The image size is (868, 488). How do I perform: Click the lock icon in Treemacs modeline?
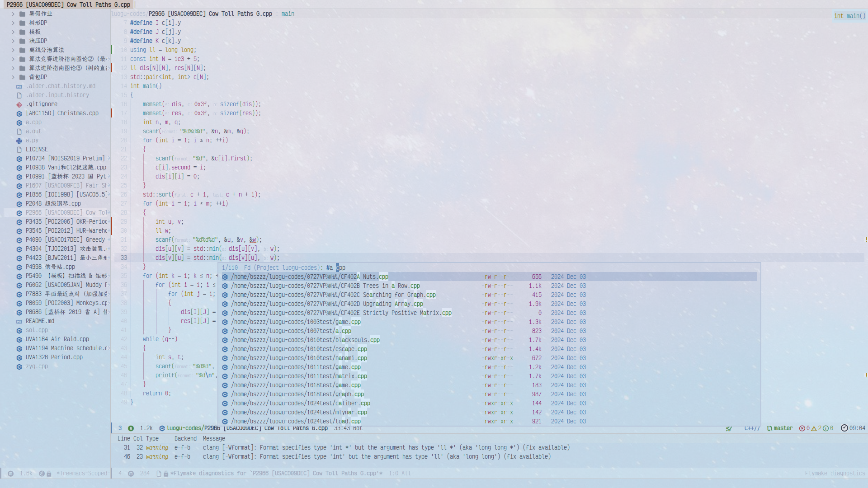(x=49, y=474)
